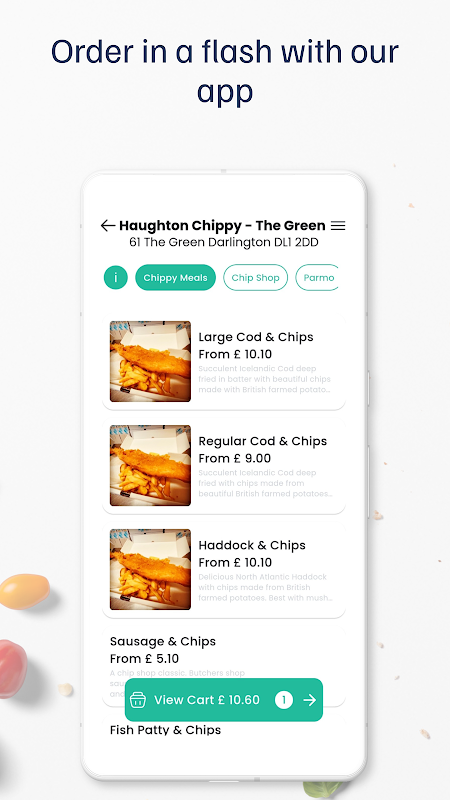Tap the arrow icon on View Cart
This screenshot has width=450, height=800.
[x=310, y=700]
